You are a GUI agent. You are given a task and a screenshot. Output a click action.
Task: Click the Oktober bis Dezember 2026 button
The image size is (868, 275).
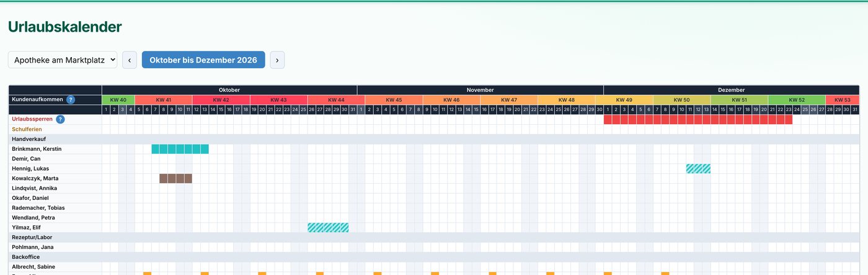tap(203, 60)
